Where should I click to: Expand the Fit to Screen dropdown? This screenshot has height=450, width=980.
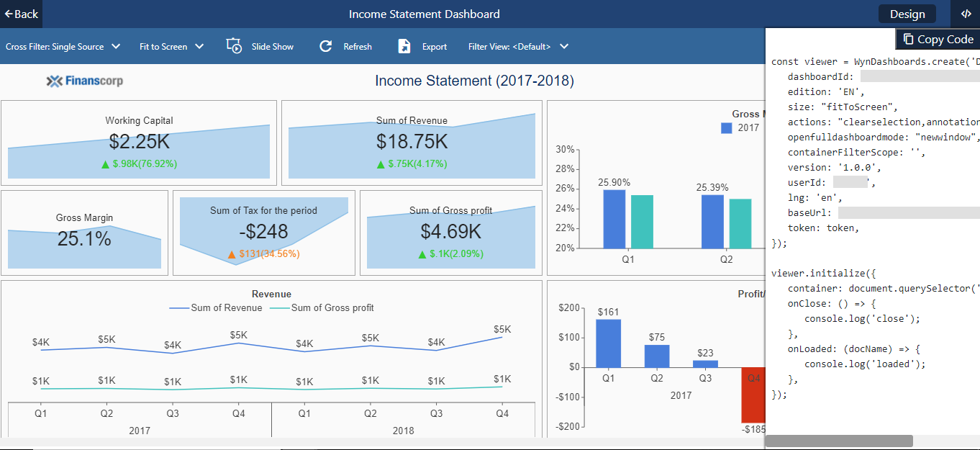171,47
